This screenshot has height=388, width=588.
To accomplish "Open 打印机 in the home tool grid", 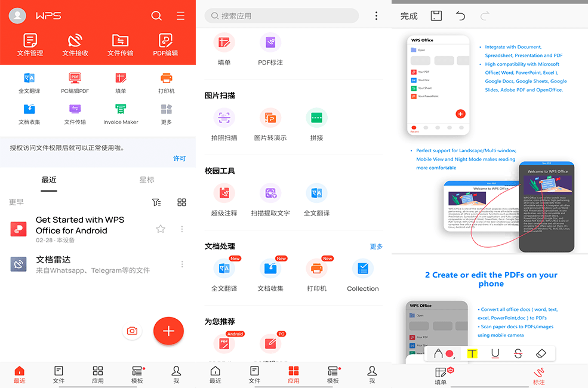I will [166, 83].
